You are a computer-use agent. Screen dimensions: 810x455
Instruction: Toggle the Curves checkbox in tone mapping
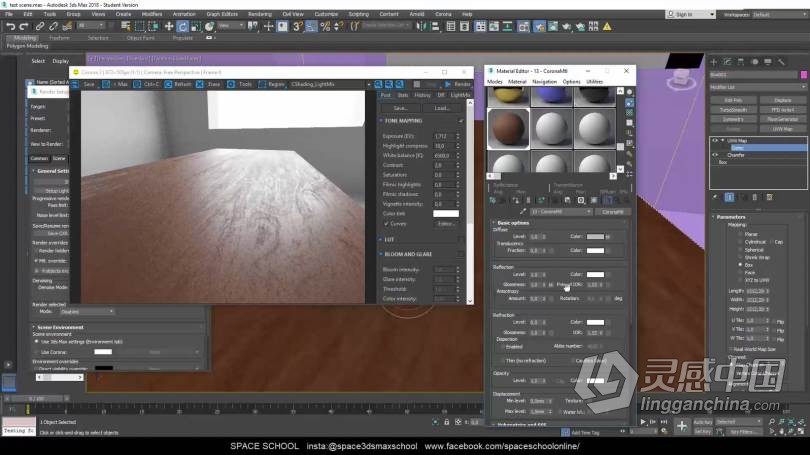386,224
